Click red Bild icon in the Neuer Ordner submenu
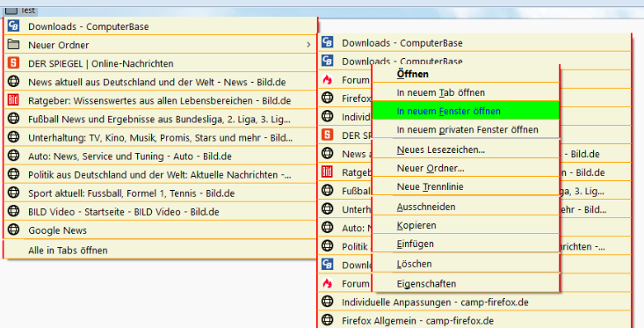This screenshot has width=644, height=328. coord(328,171)
